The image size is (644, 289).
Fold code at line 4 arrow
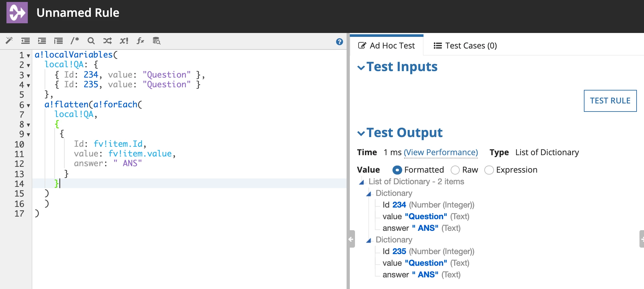(x=28, y=86)
